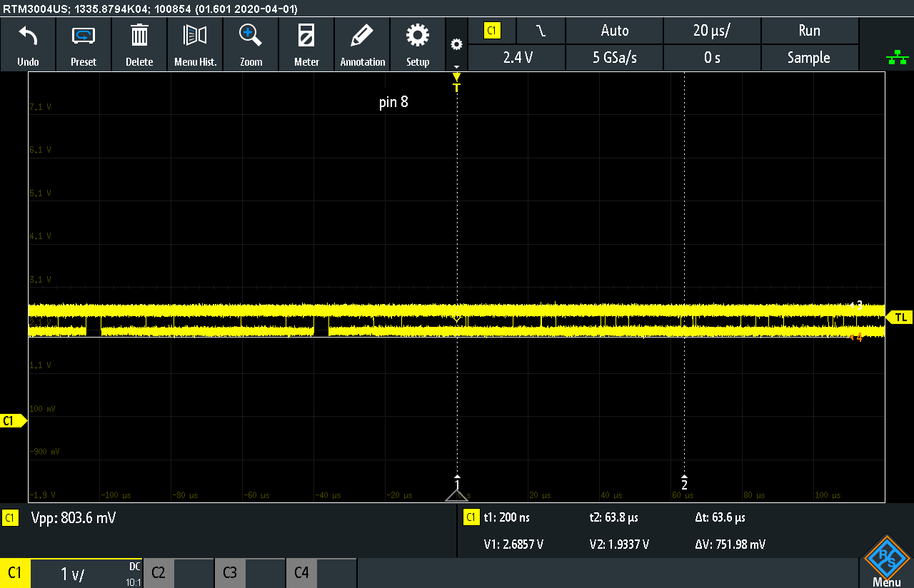Click the pin 8 annotation label
Screen dimensions: 914x588
pos(393,102)
